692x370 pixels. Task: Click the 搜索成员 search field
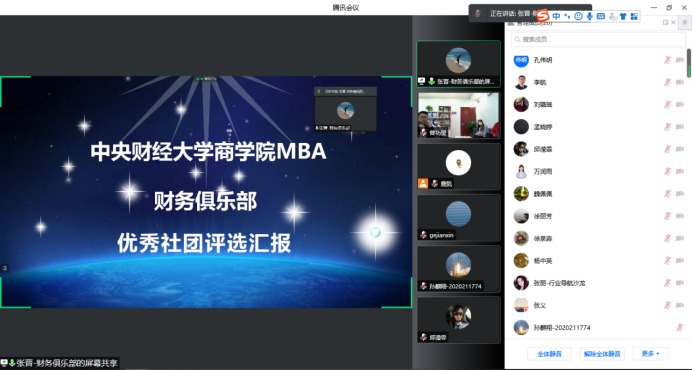(598, 39)
